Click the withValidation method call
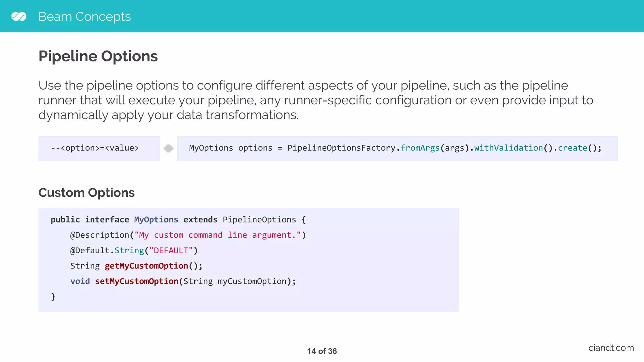This screenshot has width=644, height=362. (x=508, y=148)
